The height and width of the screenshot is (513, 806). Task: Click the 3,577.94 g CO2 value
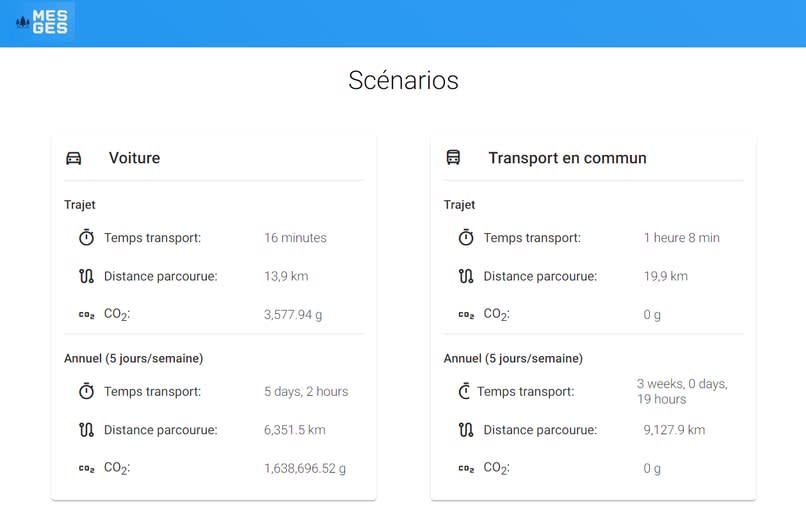[x=293, y=315]
